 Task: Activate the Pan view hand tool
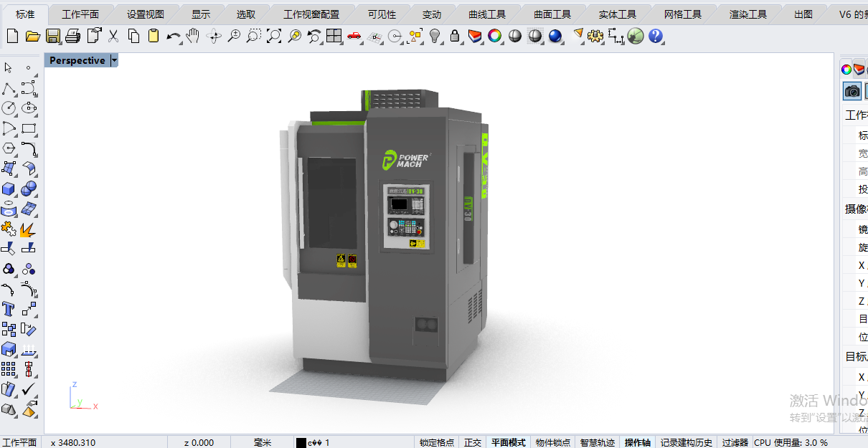click(194, 36)
